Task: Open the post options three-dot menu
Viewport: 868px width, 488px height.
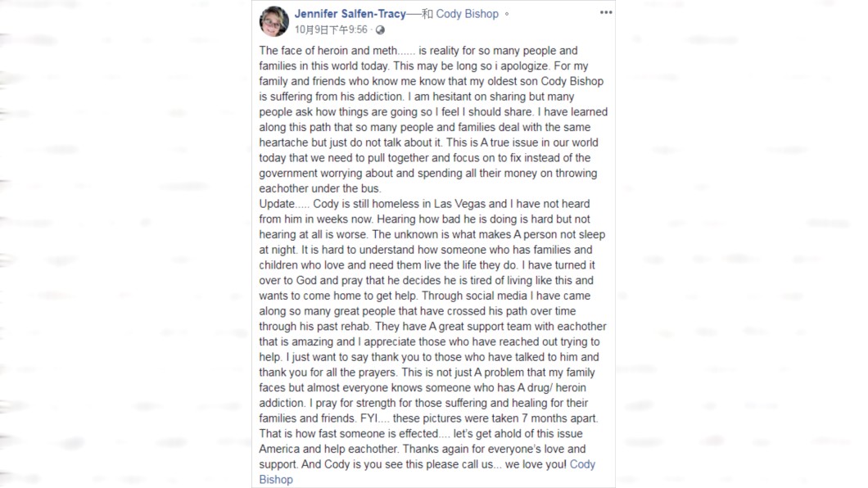Action: 606,12
